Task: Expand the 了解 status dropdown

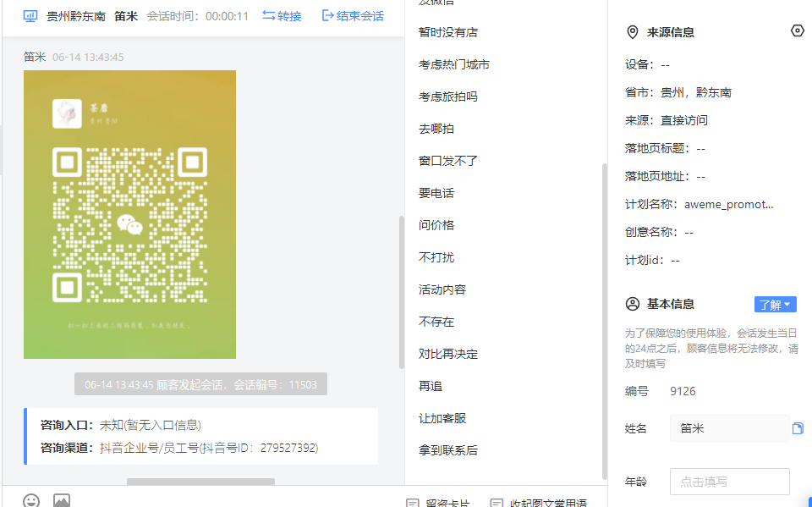Action: point(776,305)
